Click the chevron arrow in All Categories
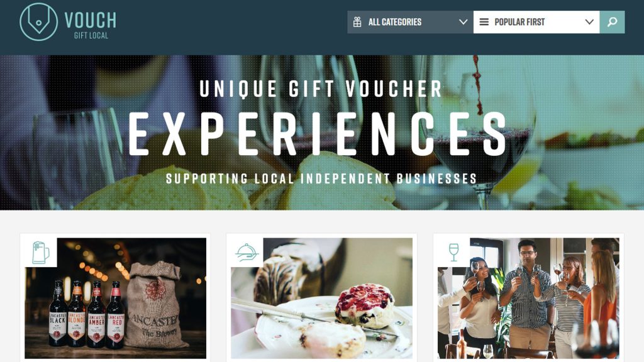 [464, 22]
